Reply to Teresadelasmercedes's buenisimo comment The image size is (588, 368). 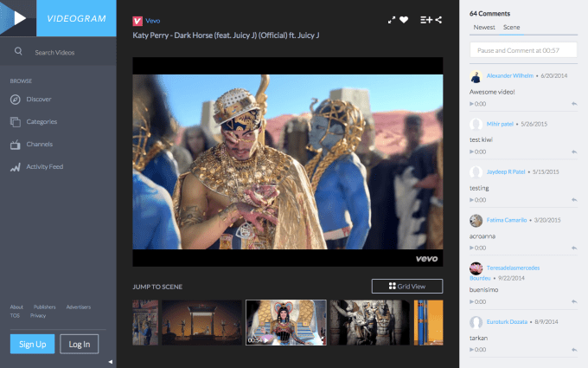(x=574, y=301)
